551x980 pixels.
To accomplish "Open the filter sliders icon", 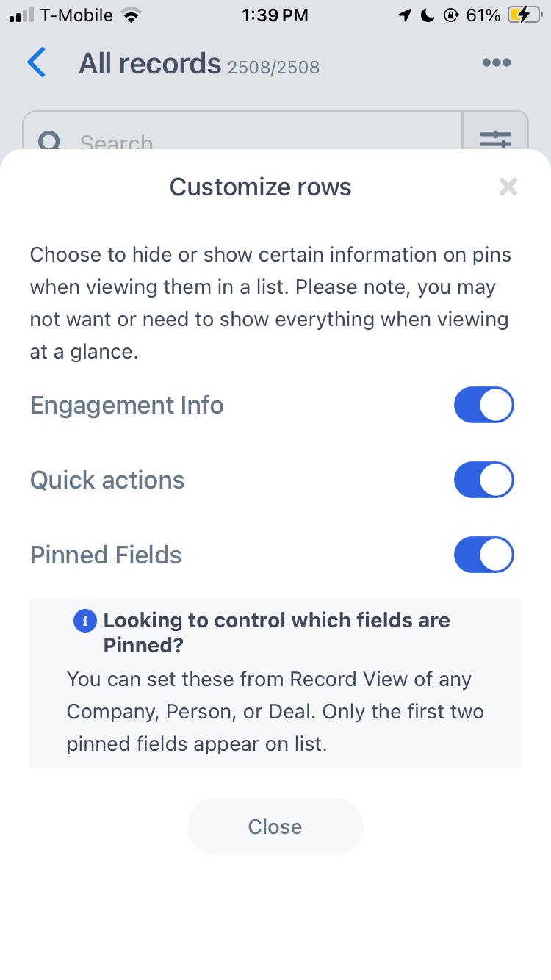I will 496,139.
